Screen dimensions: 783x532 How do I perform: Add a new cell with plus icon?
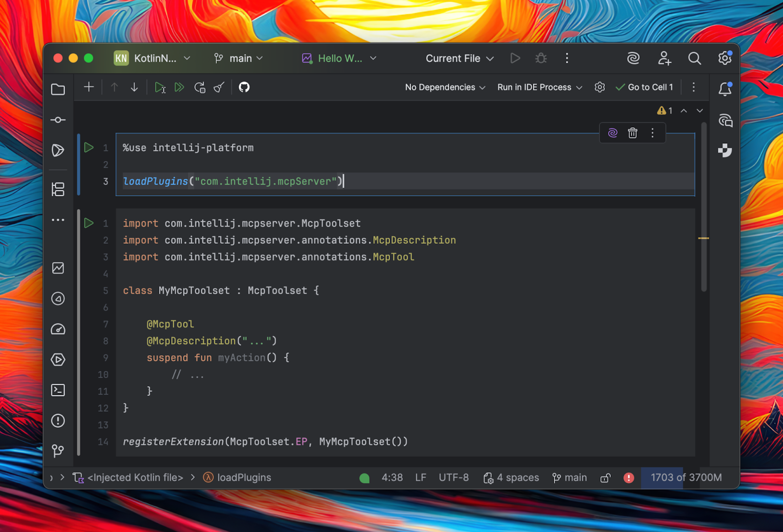89,87
